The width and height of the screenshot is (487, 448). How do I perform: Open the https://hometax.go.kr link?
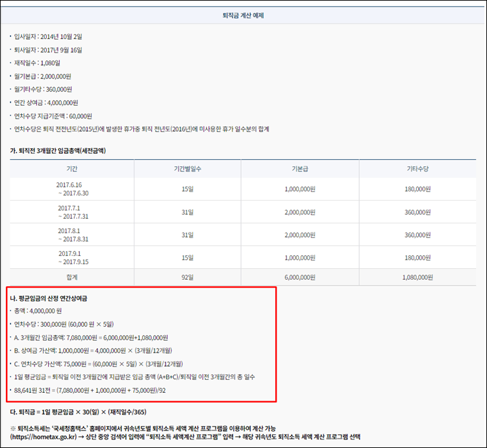coord(44,437)
